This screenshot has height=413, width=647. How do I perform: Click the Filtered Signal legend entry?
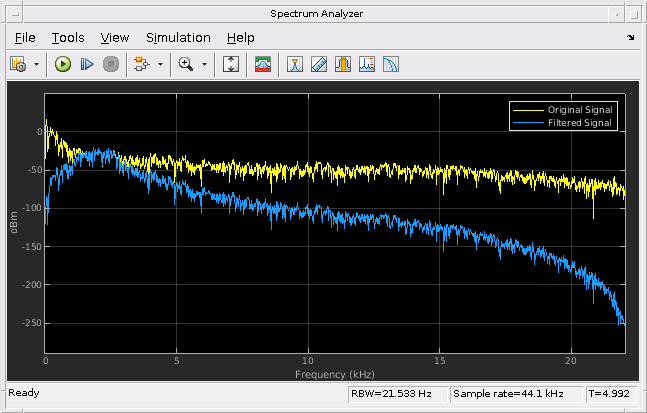click(580, 123)
